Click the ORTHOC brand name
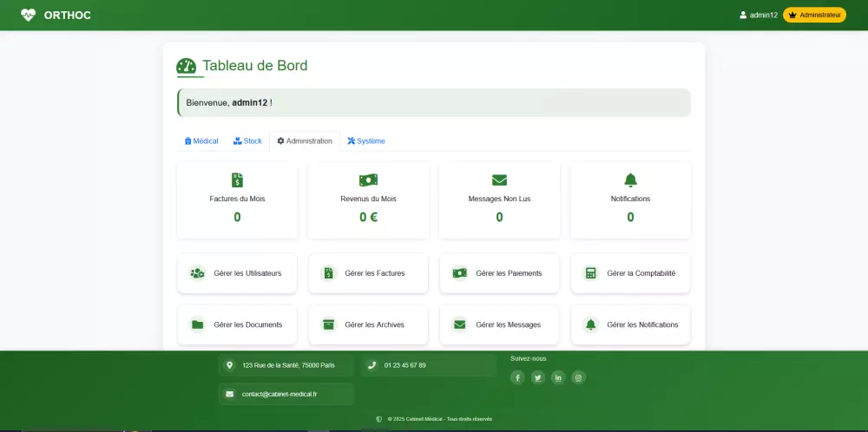868x432 pixels. coord(67,16)
